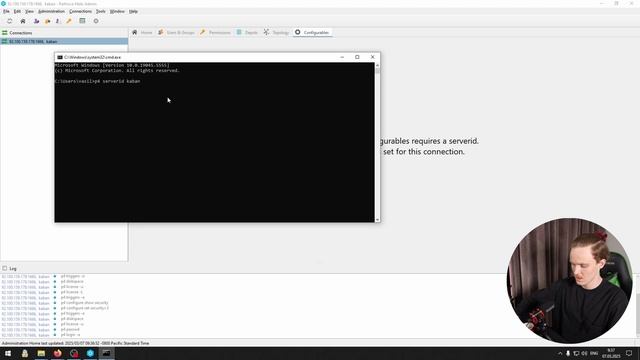Viewport: 640px width, 360px height.
Task: Click the Home icon in the toolbar
Action: pos(23,21)
